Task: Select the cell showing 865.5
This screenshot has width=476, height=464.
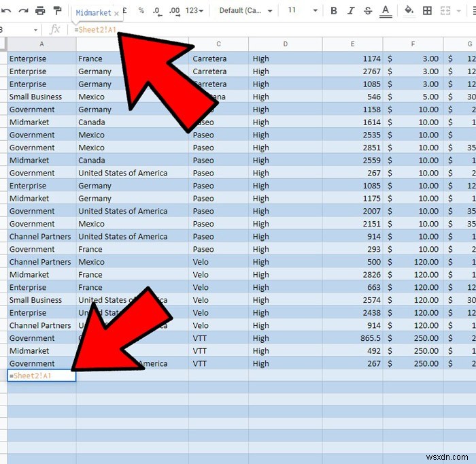Action: (x=352, y=338)
